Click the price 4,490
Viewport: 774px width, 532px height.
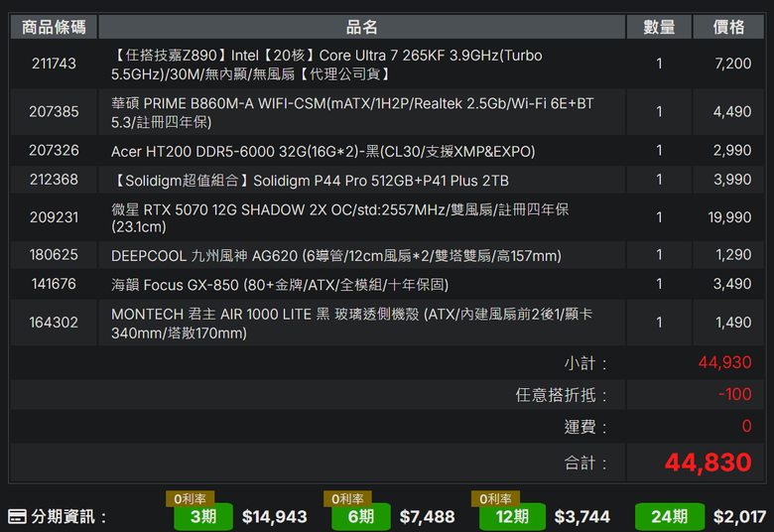(732, 111)
